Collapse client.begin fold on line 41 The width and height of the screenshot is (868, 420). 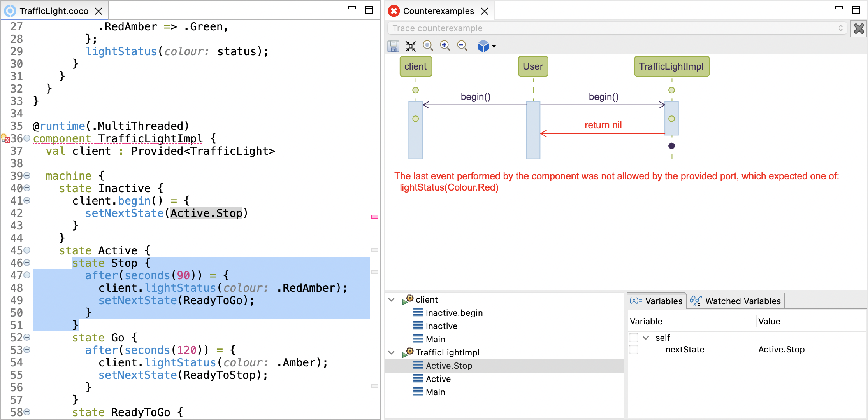pyautogui.click(x=27, y=200)
